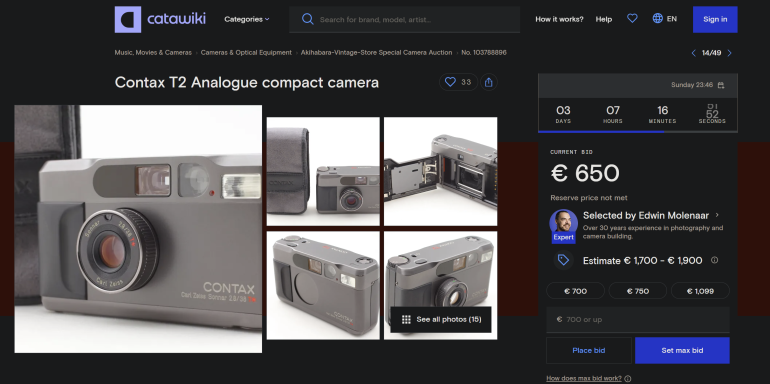Screen dimensions: 770x384
Task: Click the share icon button
Action: [x=489, y=82]
